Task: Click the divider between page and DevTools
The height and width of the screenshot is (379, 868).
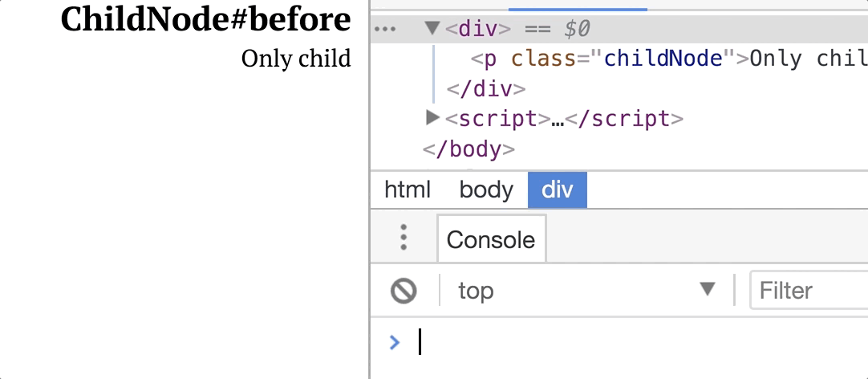Action: tap(369, 189)
